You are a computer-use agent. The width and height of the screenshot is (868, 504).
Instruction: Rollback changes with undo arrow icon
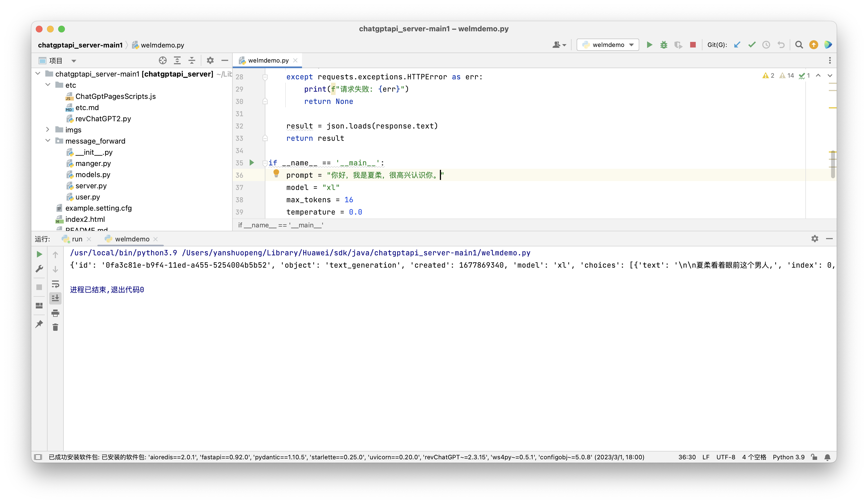[x=781, y=45]
